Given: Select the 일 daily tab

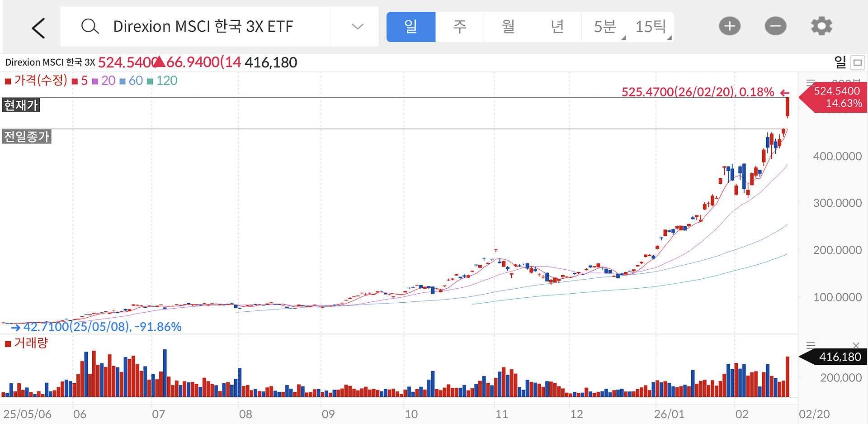Looking at the screenshot, I should [410, 27].
